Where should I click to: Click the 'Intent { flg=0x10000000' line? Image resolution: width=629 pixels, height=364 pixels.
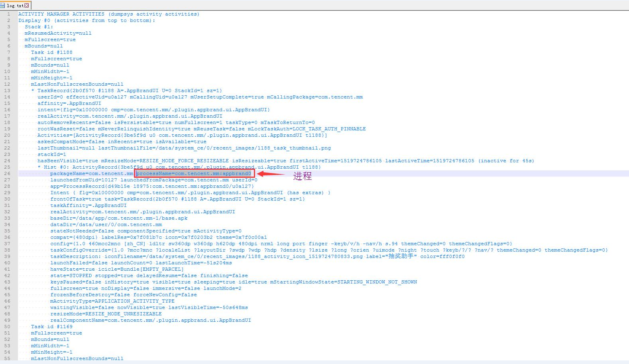190,193
